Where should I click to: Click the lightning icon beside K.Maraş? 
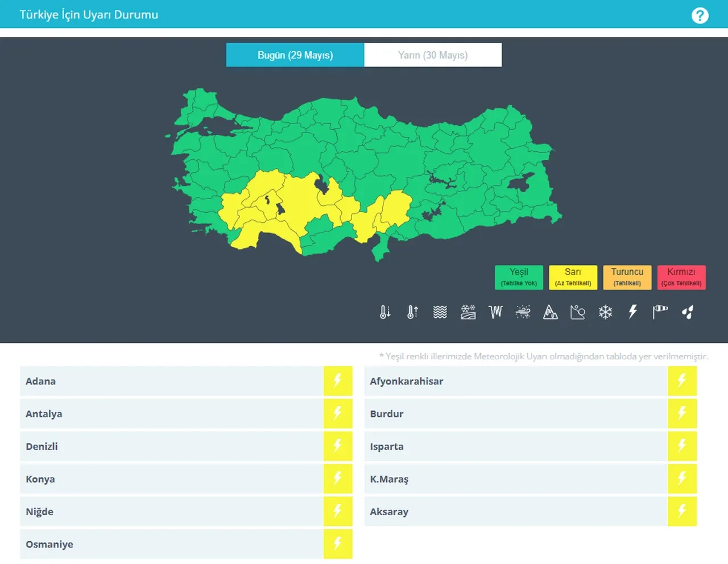tap(682, 479)
